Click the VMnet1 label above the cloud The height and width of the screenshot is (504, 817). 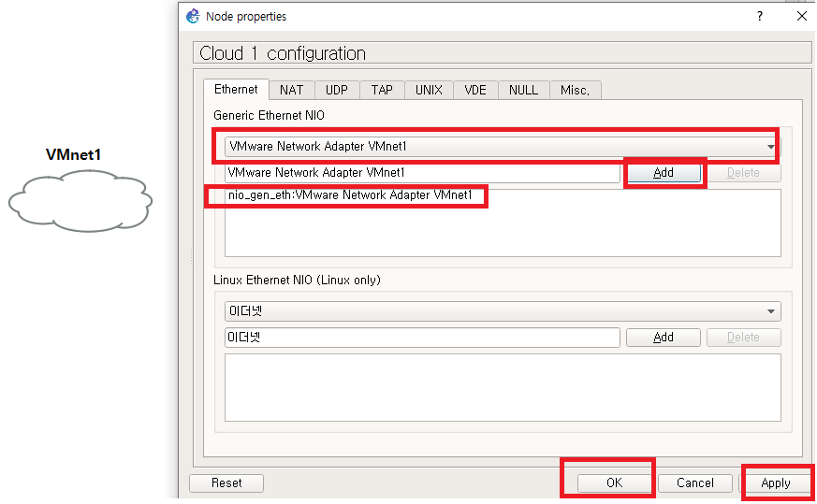[x=74, y=154]
